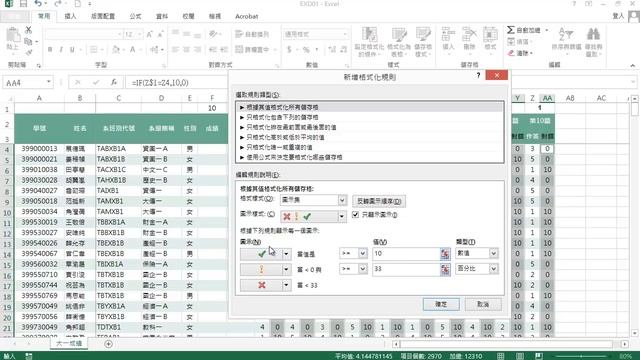Image resolution: width=640 pixels, height=360 pixels.
Task: Select last rule type: use a formula
Action: click(369, 157)
